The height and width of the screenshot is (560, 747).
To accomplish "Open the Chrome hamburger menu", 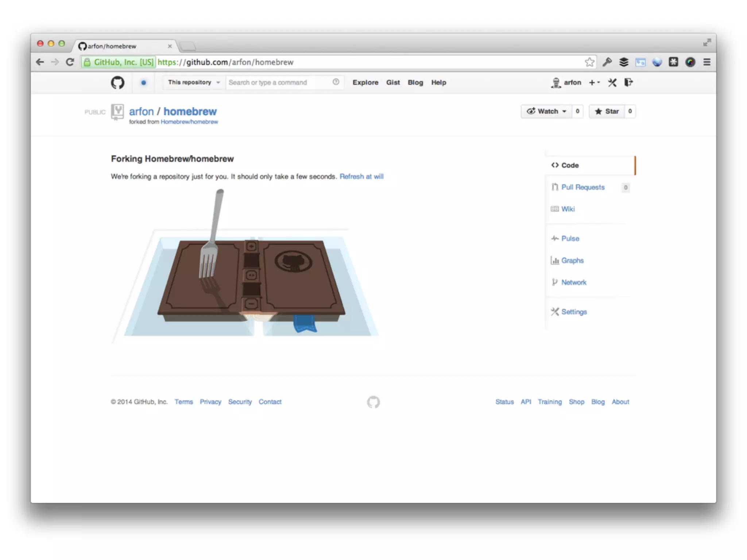I will (707, 62).
